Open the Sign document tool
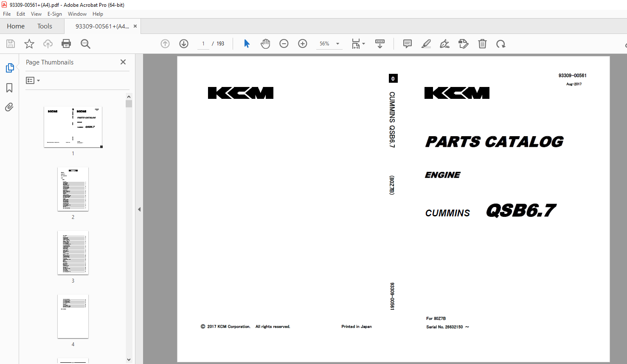The height and width of the screenshot is (364, 627). (444, 44)
